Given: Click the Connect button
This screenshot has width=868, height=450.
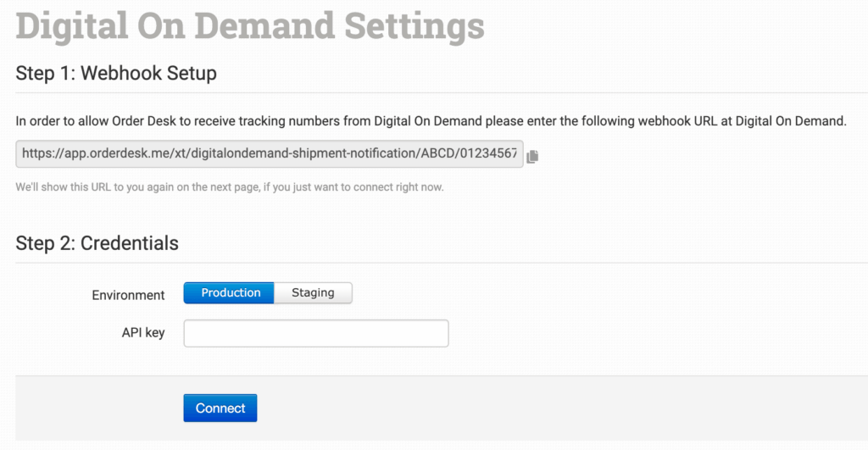Looking at the screenshot, I should [x=220, y=408].
